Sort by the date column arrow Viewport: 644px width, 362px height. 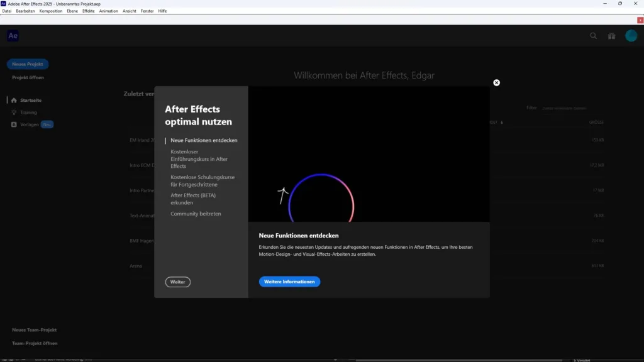(x=501, y=123)
